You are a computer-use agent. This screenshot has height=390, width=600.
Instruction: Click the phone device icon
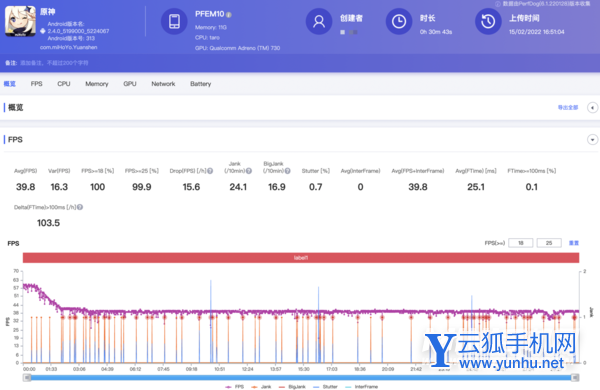[x=174, y=21]
